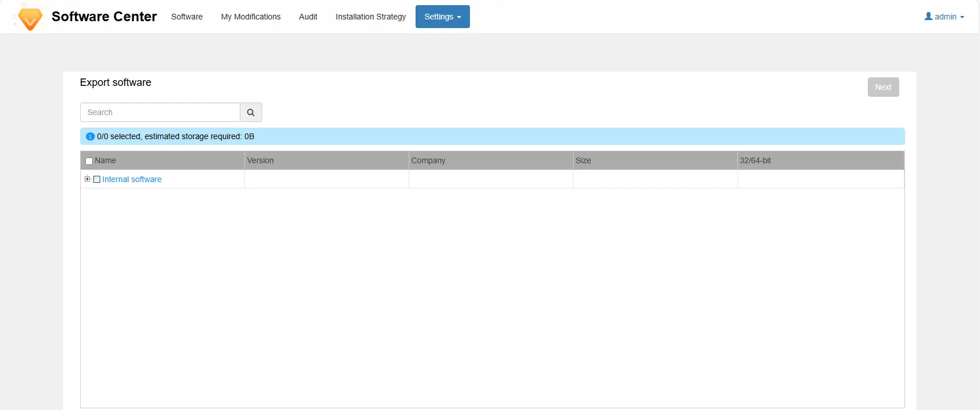Screen dimensions: 980x410
Task: Click the admin user icon
Action: point(928,17)
